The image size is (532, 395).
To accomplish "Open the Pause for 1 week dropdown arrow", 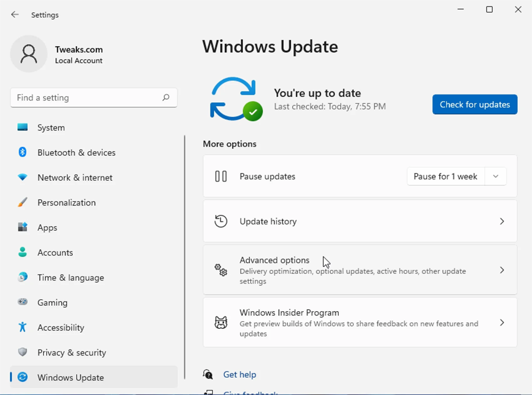I will (x=496, y=176).
